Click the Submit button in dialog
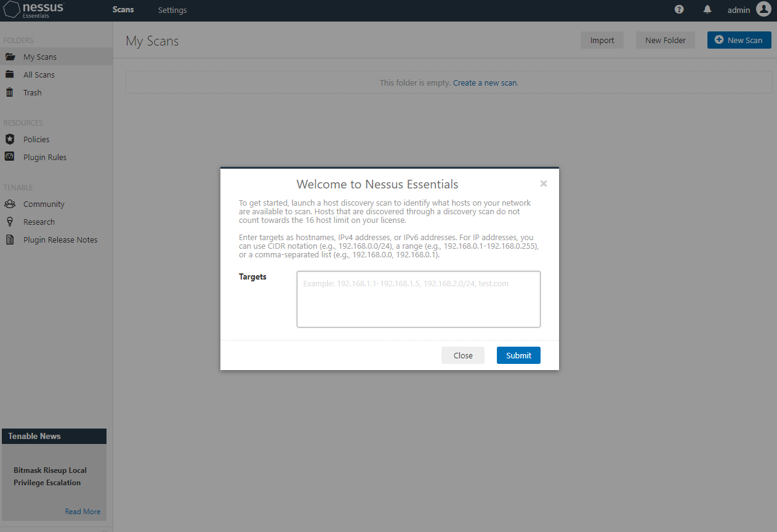Screen dimensions: 777x532 point(518,355)
